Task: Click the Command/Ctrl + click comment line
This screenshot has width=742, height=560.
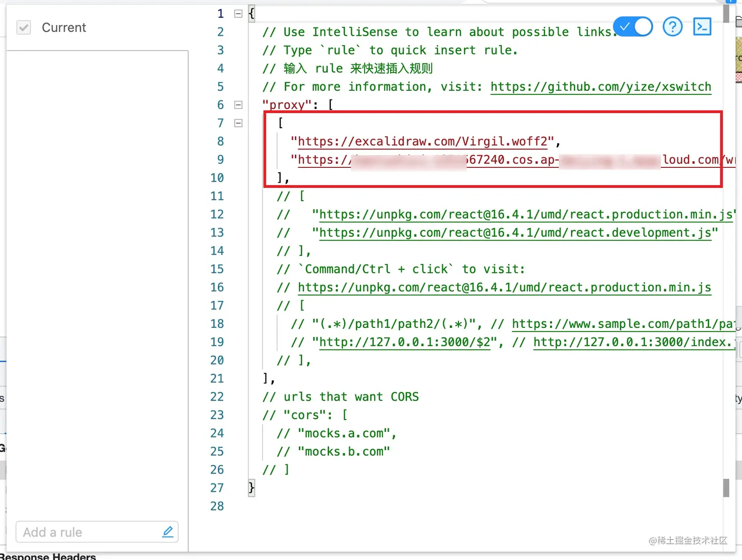Action: coord(400,269)
